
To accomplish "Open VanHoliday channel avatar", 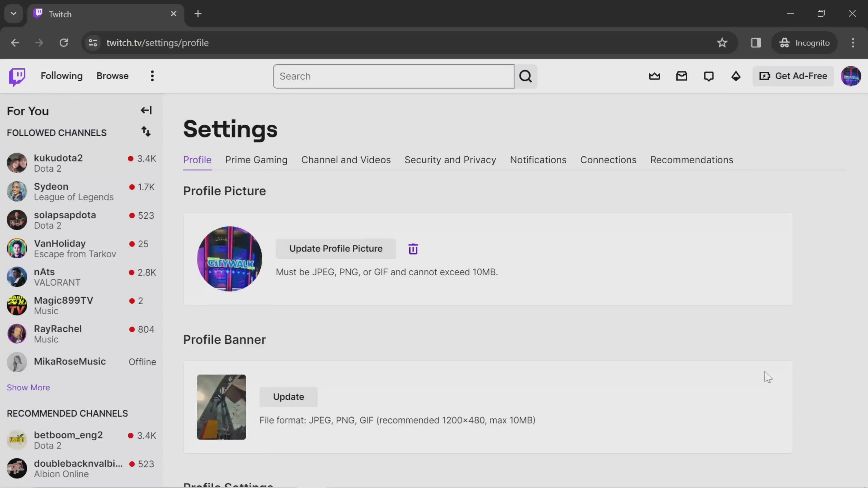I will point(17,248).
